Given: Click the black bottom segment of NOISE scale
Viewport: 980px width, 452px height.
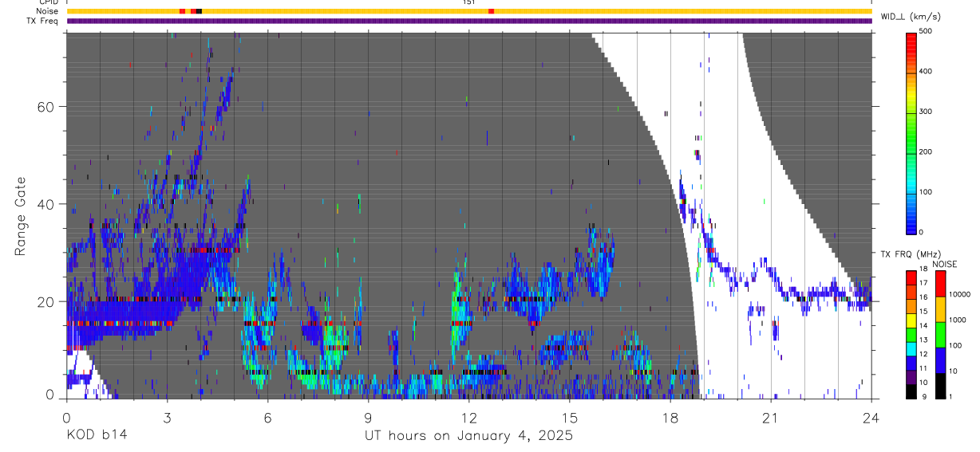Looking at the screenshot, I should [x=940, y=385].
